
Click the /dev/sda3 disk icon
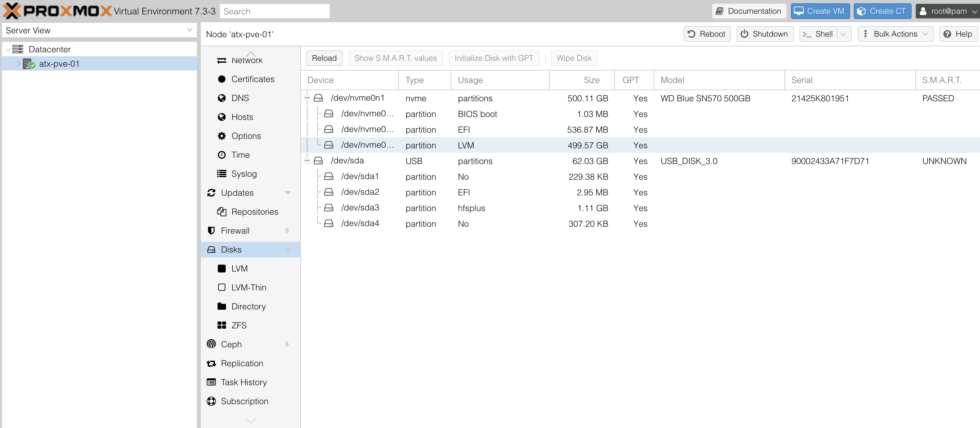tap(329, 207)
